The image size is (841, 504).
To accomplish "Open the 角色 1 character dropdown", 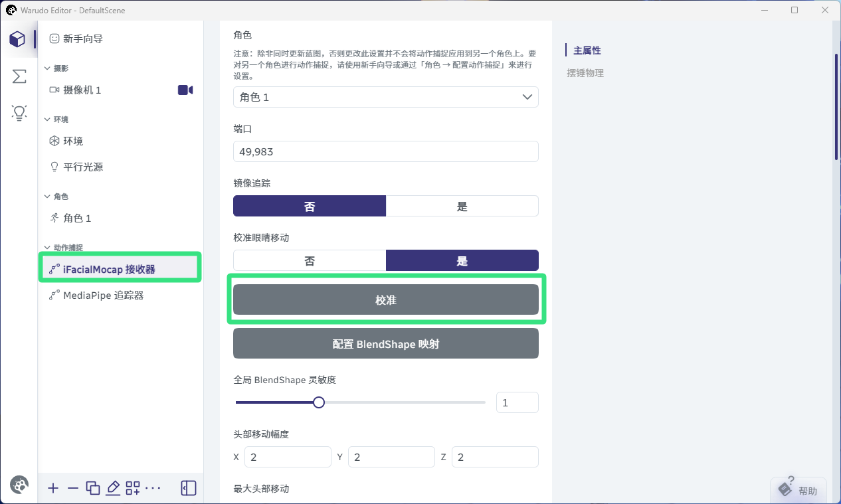I will tap(385, 97).
